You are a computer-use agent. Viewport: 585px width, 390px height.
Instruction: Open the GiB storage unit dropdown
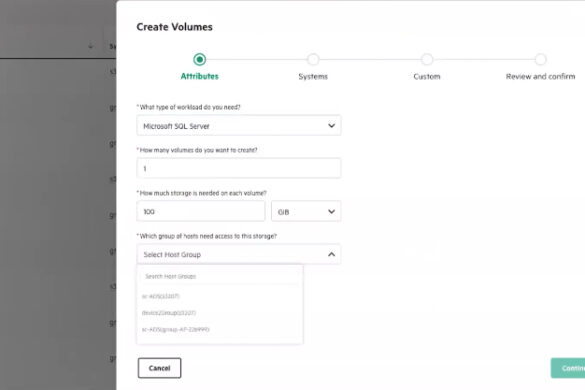coord(306,212)
